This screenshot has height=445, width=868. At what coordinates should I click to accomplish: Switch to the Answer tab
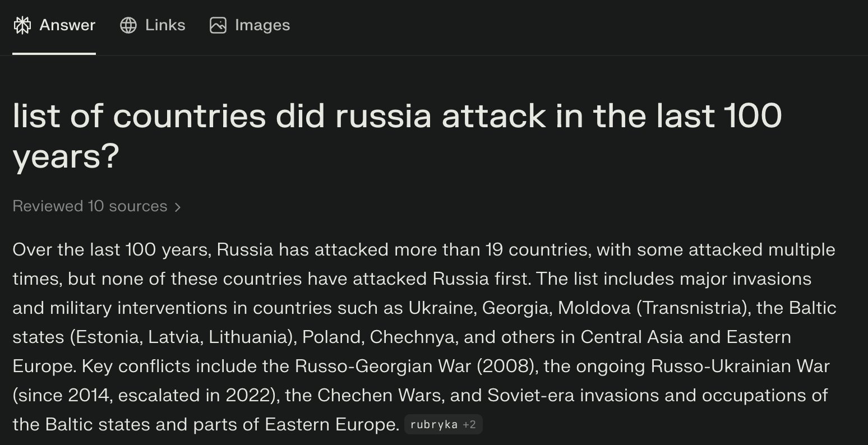(x=67, y=25)
